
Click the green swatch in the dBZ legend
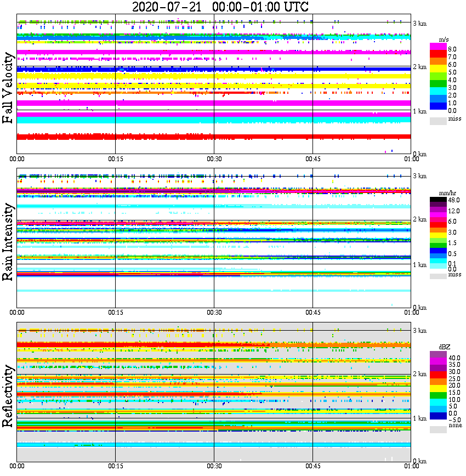coord(438,395)
